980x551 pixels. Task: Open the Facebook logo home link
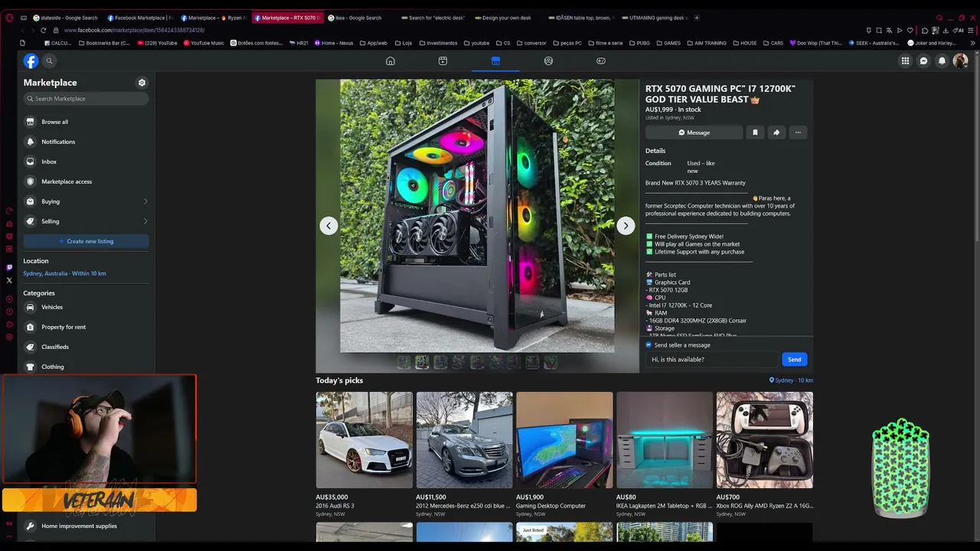31,61
